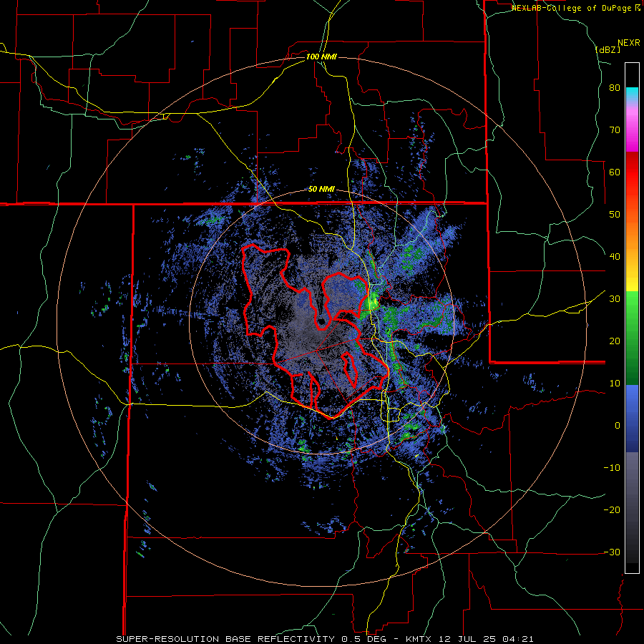Viewport: 644px width, 644px height.
Task: Click the blue band of the color bar
Action: pyautogui.click(x=632, y=418)
